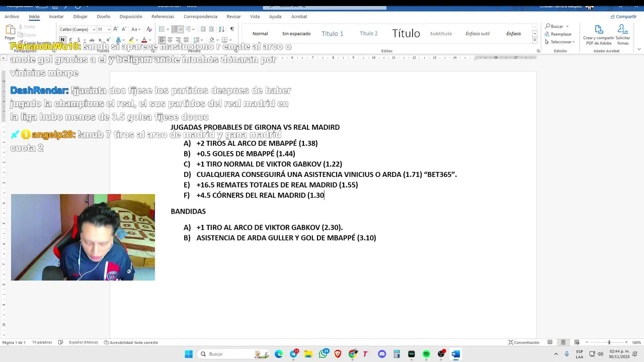Switch to the Insertar tab
644x362 pixels.
click(56, 17)
